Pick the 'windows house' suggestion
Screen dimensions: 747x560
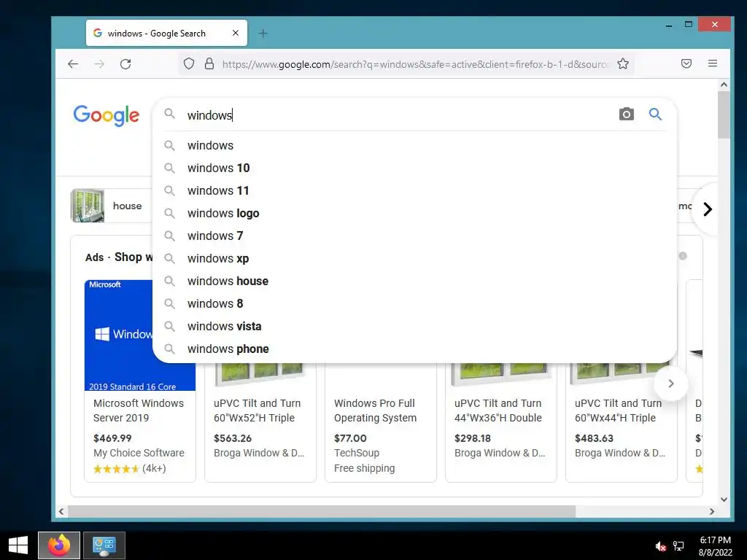pos(414,281)
